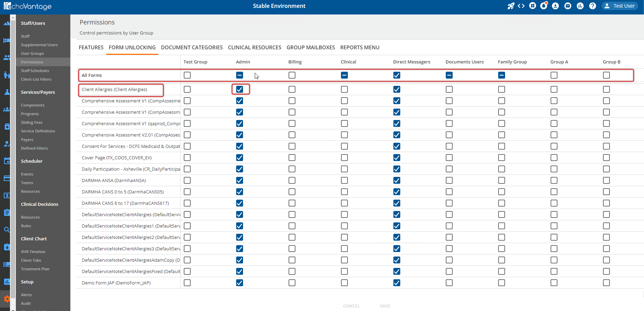
Task: Open the rocket launch icon in header
Action: click(x=511, y=6)
